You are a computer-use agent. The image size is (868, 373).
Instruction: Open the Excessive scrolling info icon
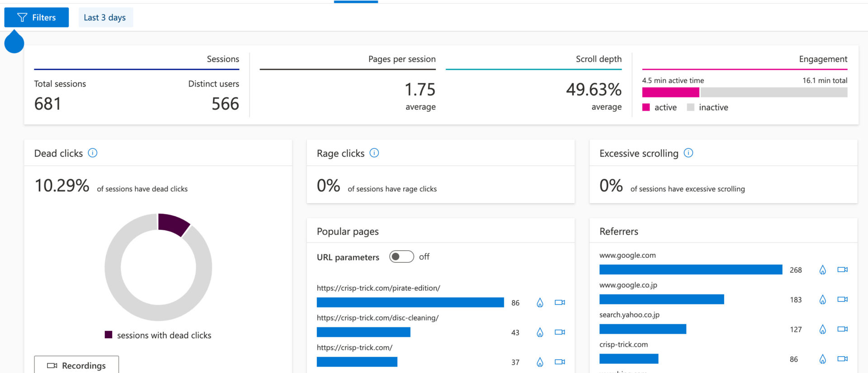click(689, 153)
